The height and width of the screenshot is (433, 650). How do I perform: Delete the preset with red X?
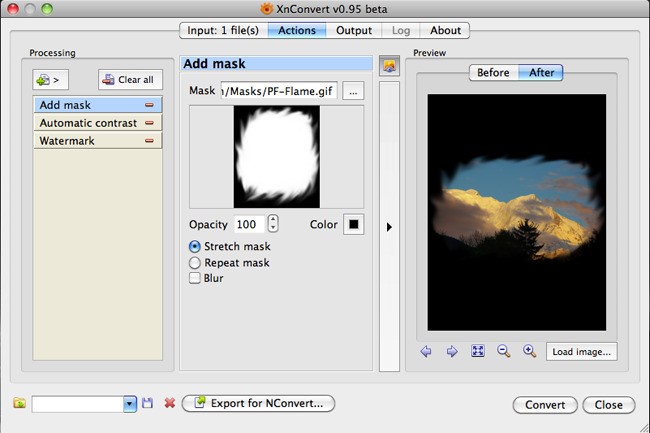coord(169,404)
